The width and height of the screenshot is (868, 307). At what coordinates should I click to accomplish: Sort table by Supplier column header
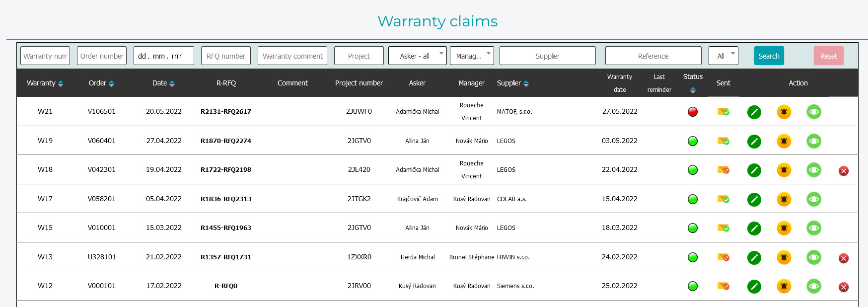pos(512,83)
